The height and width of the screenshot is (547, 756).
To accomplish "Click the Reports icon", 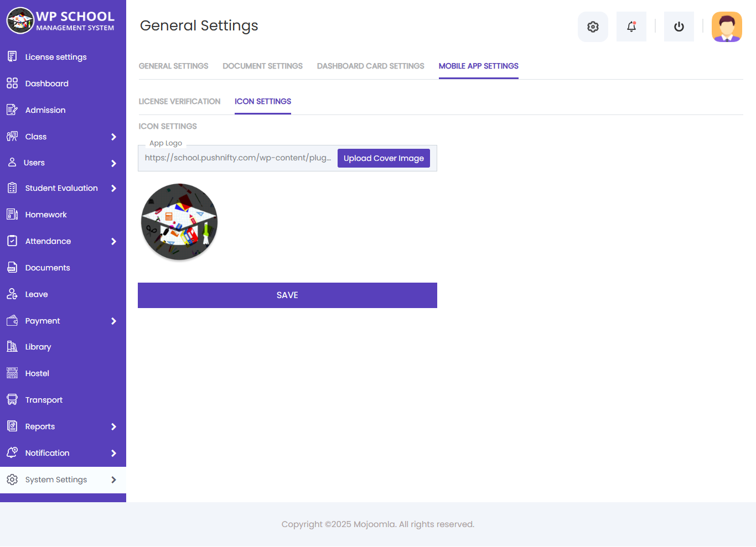I will pos(12,426).
